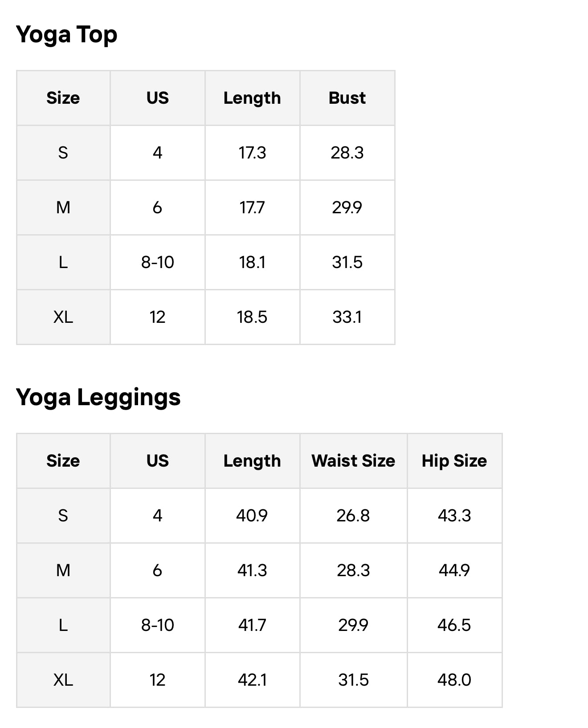Select the Waist Size column header

[353, 461]
